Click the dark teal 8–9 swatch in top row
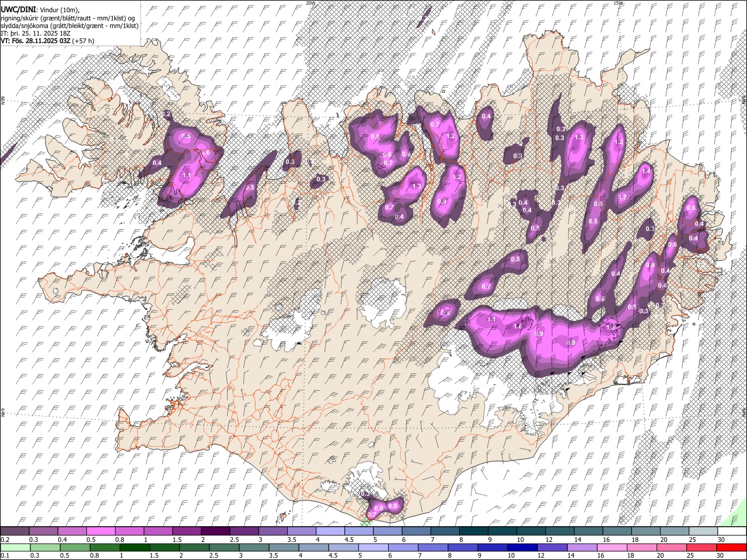Viewport: 747px width, 560px height. [473, 531]
